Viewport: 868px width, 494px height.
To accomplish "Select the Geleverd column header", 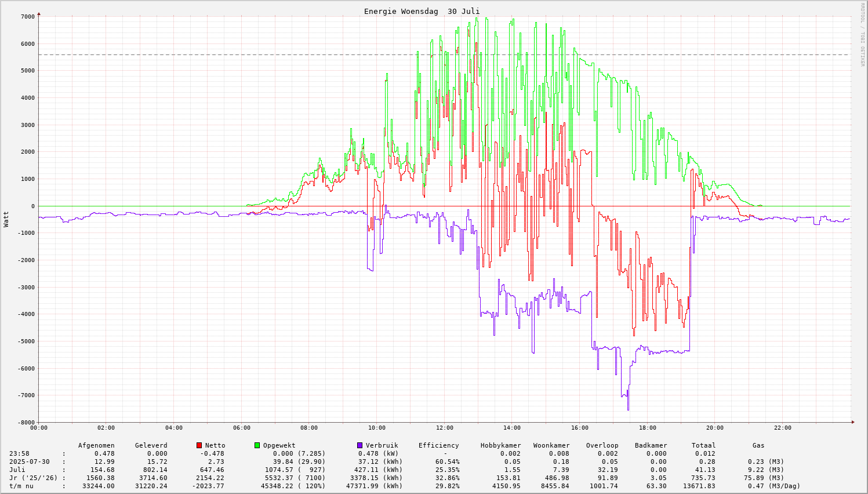I will tap(151, 445).
